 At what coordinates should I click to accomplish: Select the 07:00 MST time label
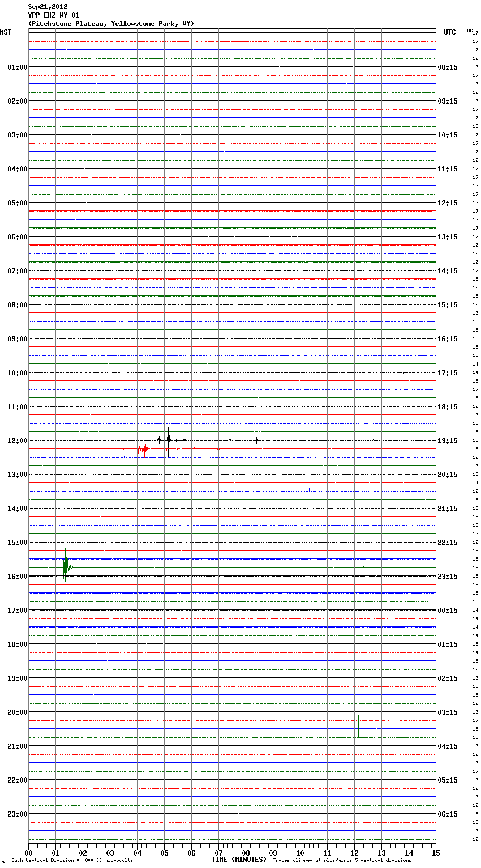point(18,271)
